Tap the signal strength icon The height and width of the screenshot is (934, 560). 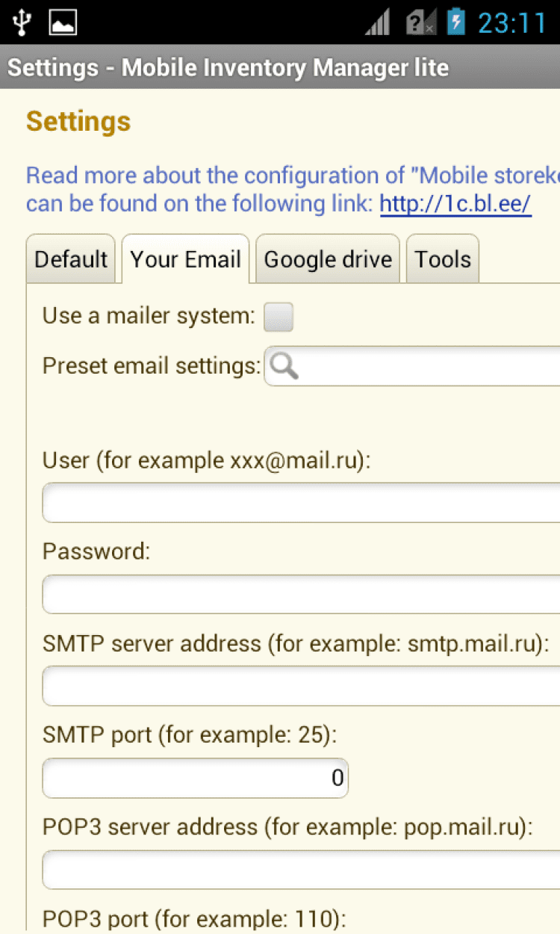point(379,22)
